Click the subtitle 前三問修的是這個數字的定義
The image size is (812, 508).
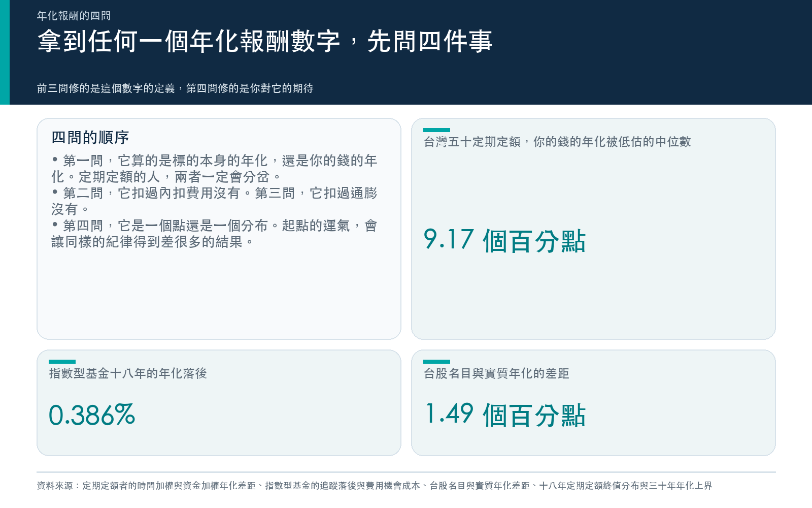click(x=175, y=88)
